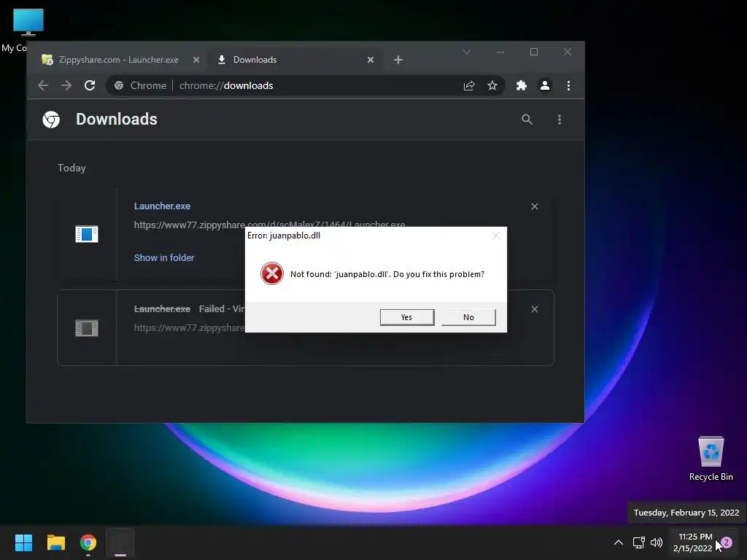Click Yes in the juanpablo.dll error dialog
The width and height of the screenshot is (747, 560).
coord(407,317)
